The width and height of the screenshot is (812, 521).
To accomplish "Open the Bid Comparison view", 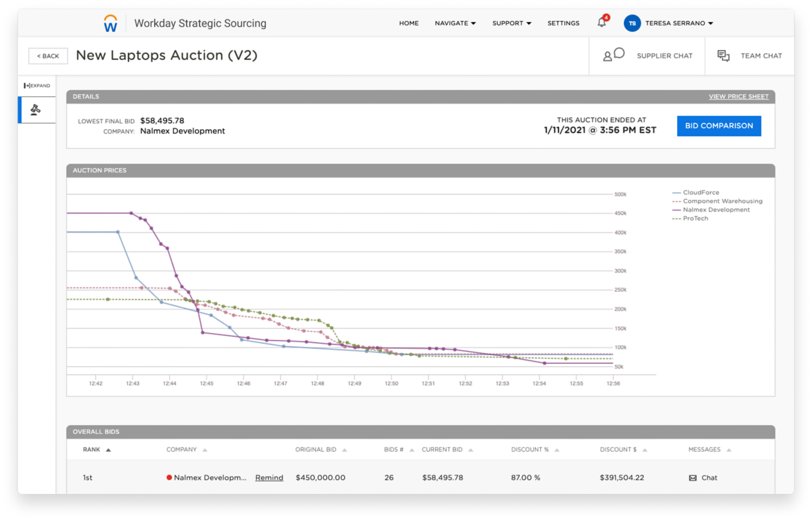I will pyautogui.click(x=719, y=126).
